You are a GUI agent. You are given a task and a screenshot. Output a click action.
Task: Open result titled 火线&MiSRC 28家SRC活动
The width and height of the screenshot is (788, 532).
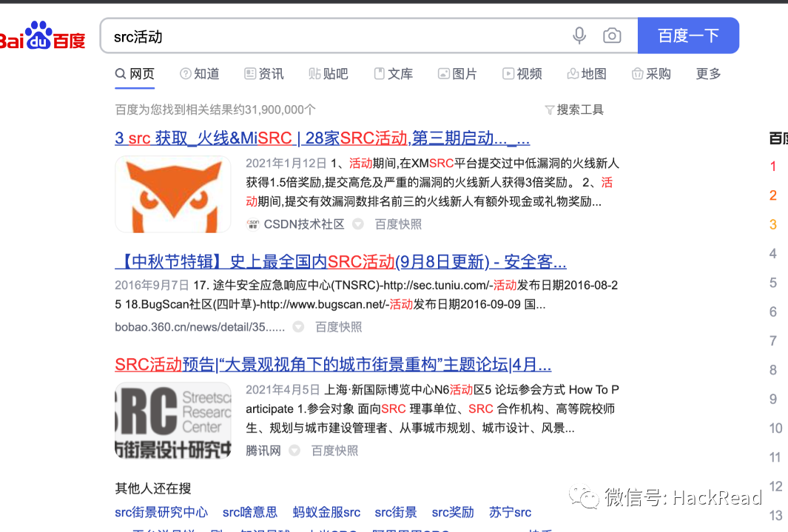tap(322, 138)
